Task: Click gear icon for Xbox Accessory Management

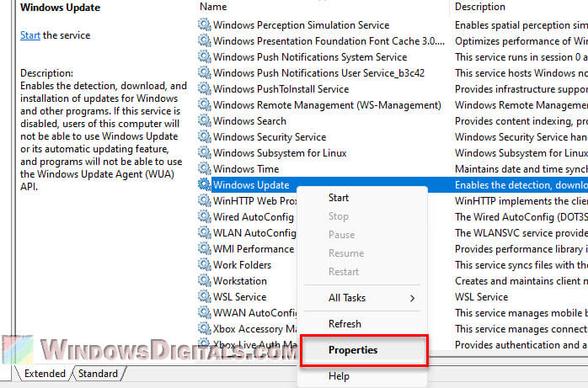Action: (x=205, y=329)
